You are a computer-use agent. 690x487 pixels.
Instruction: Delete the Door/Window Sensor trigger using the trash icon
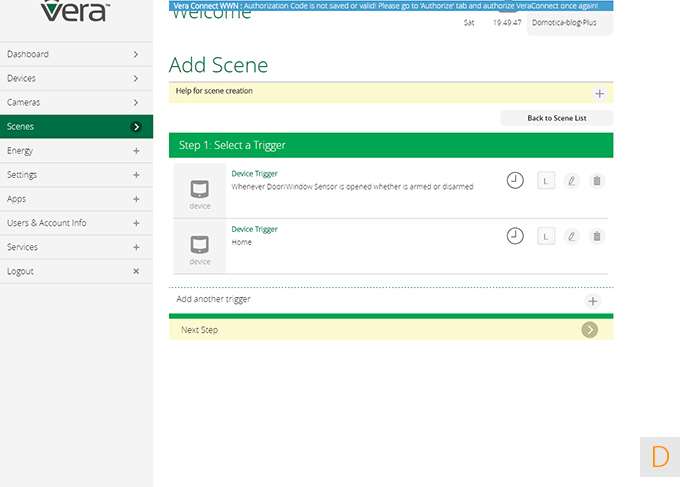597,181
